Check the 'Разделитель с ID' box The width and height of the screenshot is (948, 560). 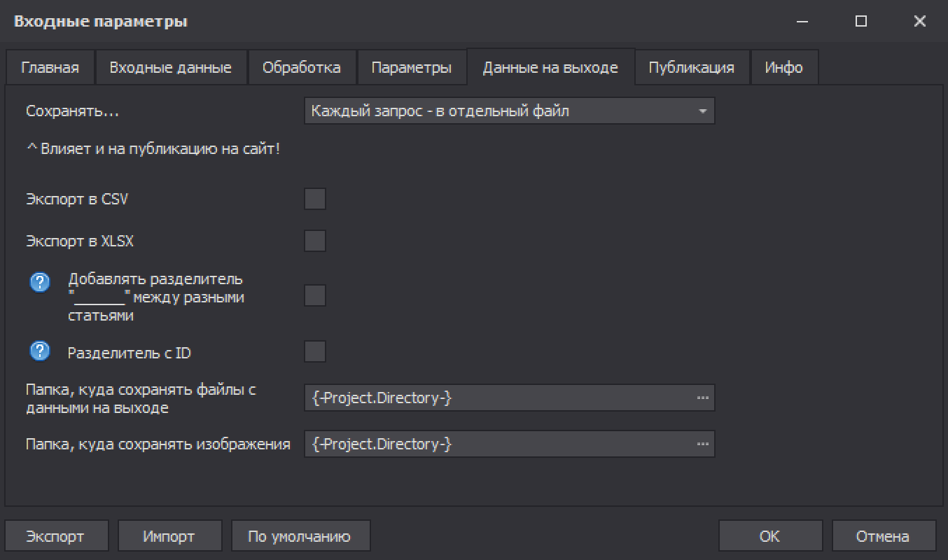(315, 351)
